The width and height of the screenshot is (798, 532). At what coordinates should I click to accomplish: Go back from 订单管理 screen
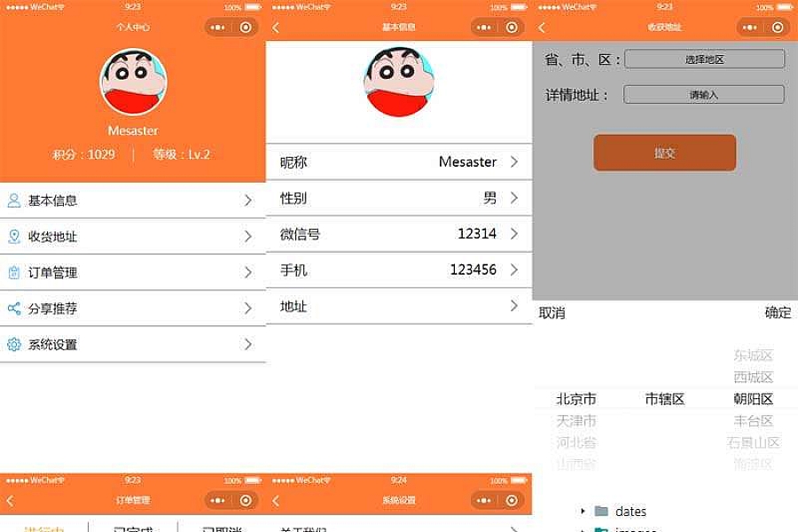pyautogui.click(x=10, y=500)
